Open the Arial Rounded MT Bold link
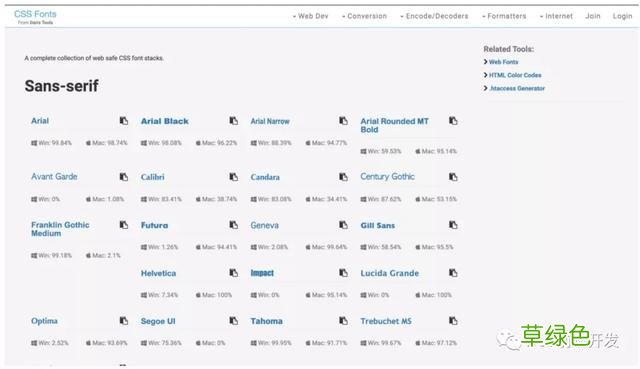This screenshot has width=640, height=369. pyautogui.click(x=394, y=125)
